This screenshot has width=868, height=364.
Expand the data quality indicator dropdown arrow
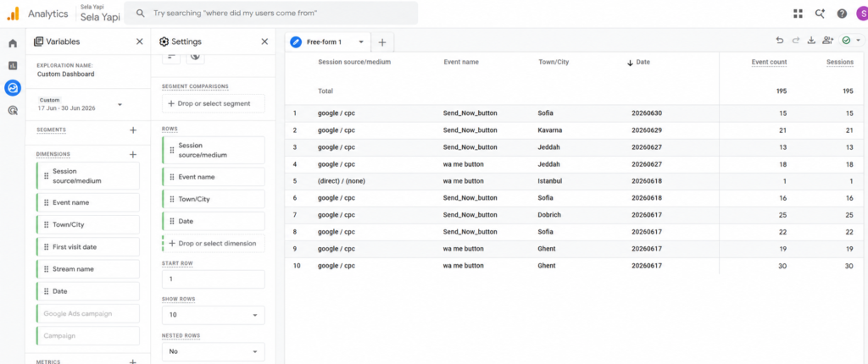tap(859, 41)
